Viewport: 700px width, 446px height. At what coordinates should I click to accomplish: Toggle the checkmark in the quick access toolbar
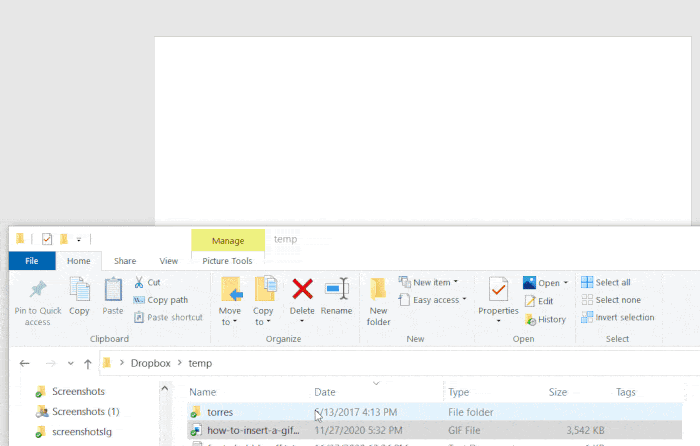(x=47, y=239)
